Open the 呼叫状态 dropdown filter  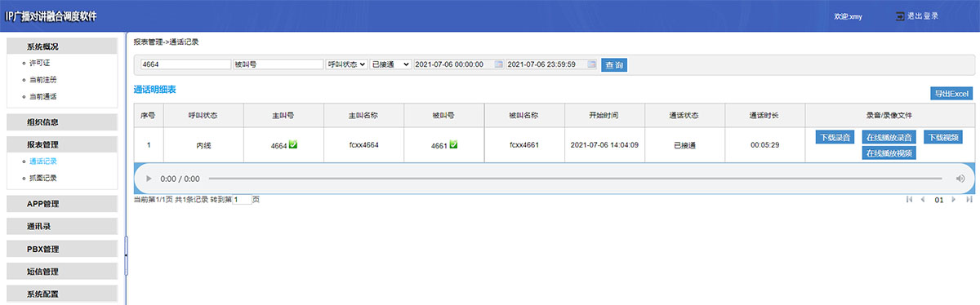(x=346, y=64)
